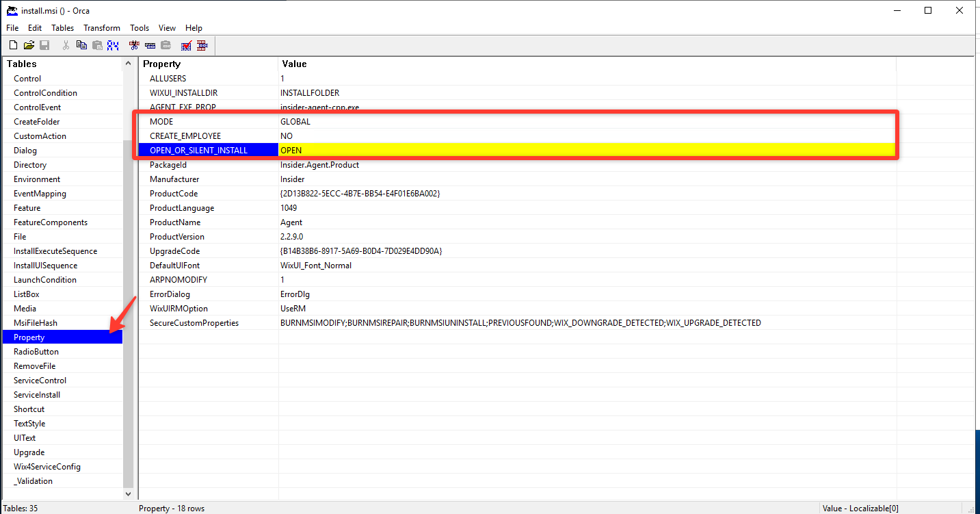Click the Validate checkmark icon

coord(186,45)
